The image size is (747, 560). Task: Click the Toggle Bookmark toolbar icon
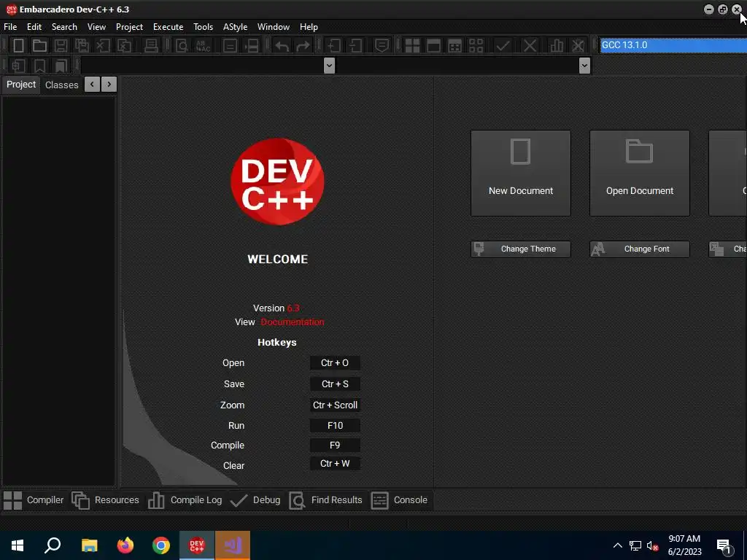(x=39, y=66)
